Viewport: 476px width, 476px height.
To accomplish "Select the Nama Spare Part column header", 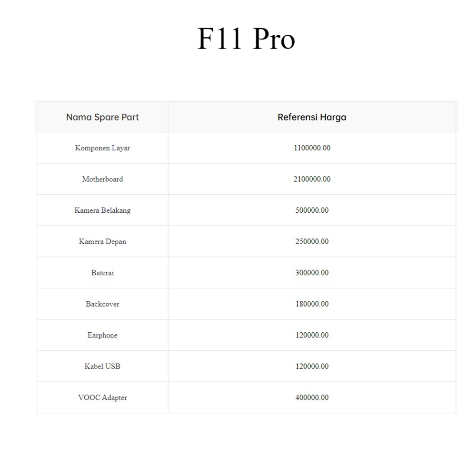I will pos(102,117).
